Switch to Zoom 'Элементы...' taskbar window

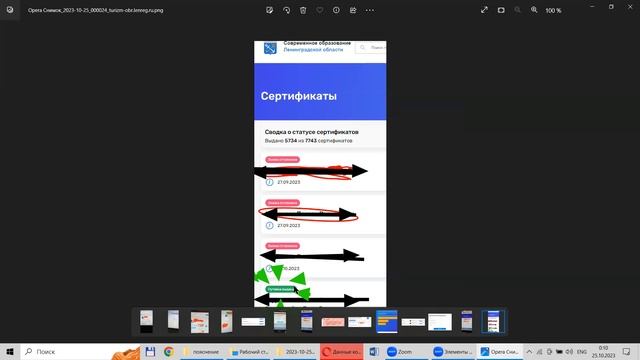click(452, 351)
